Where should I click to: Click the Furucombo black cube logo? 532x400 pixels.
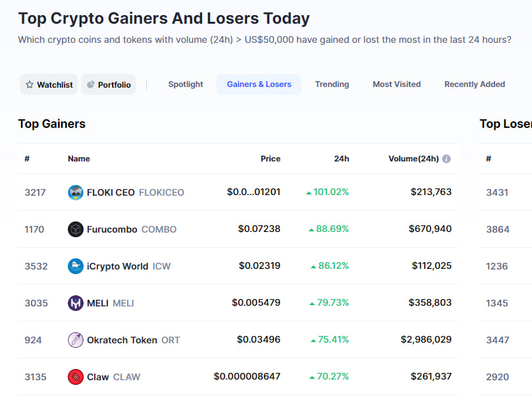pyautogui.click(x=75, y=229)
